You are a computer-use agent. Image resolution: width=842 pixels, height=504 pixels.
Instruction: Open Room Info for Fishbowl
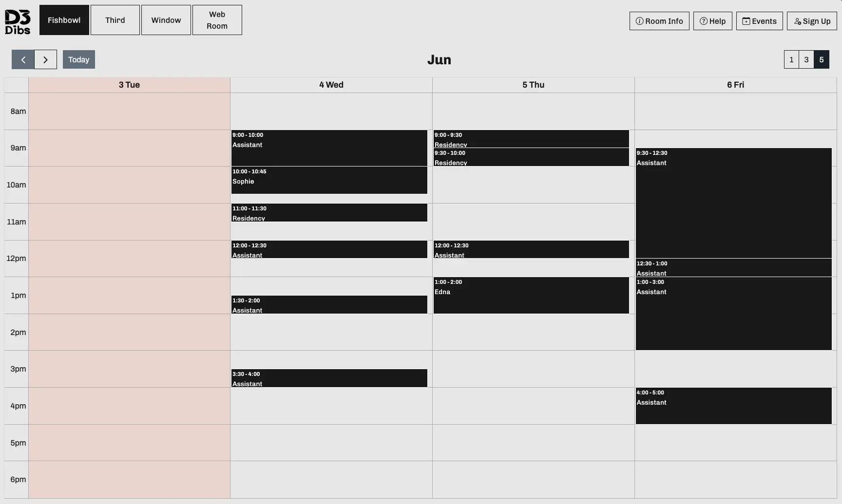[659, 21]
